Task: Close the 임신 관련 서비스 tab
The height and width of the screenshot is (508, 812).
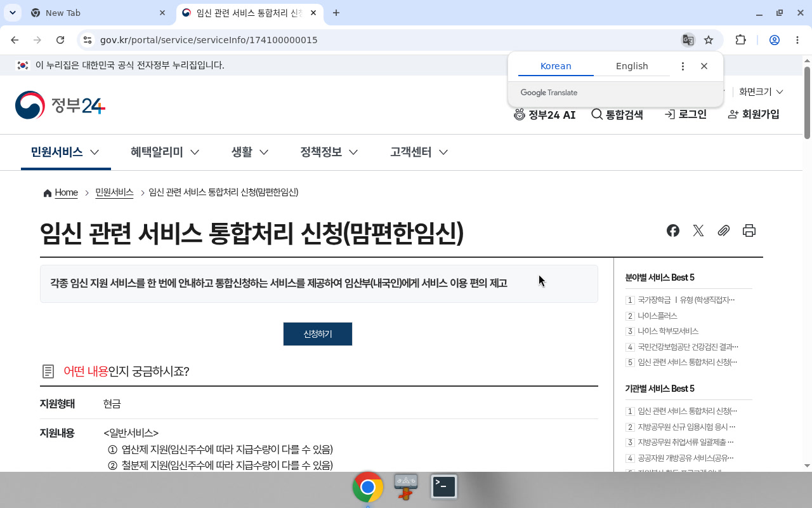Action: [313, 13]
